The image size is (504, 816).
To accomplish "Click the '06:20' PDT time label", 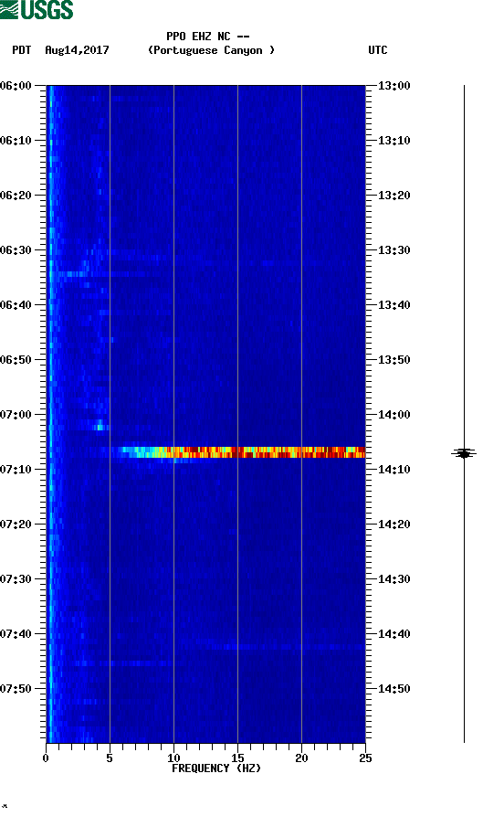I will point(16,196).
